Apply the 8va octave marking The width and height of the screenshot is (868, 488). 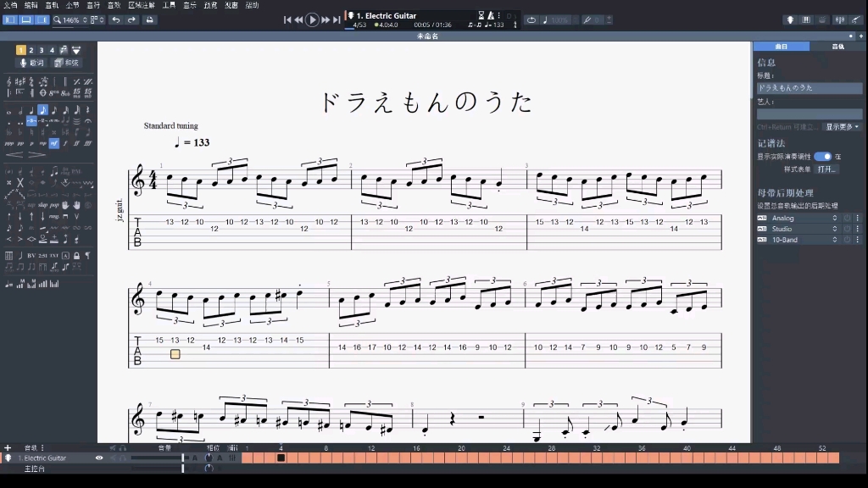point(53,93)
